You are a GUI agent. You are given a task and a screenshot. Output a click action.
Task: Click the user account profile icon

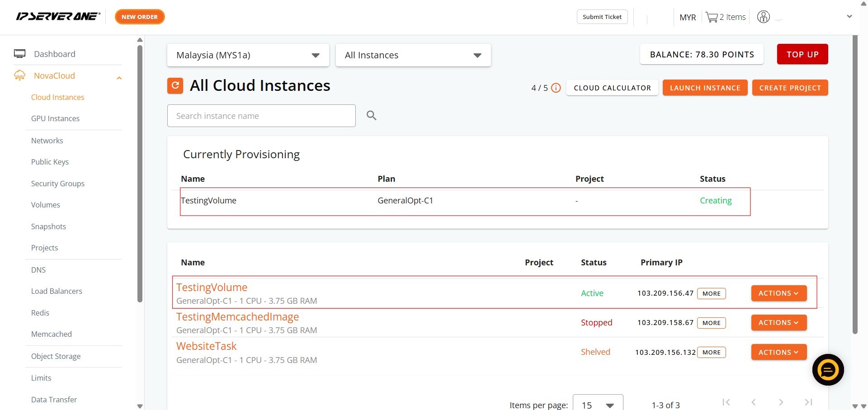coord(763,17)
